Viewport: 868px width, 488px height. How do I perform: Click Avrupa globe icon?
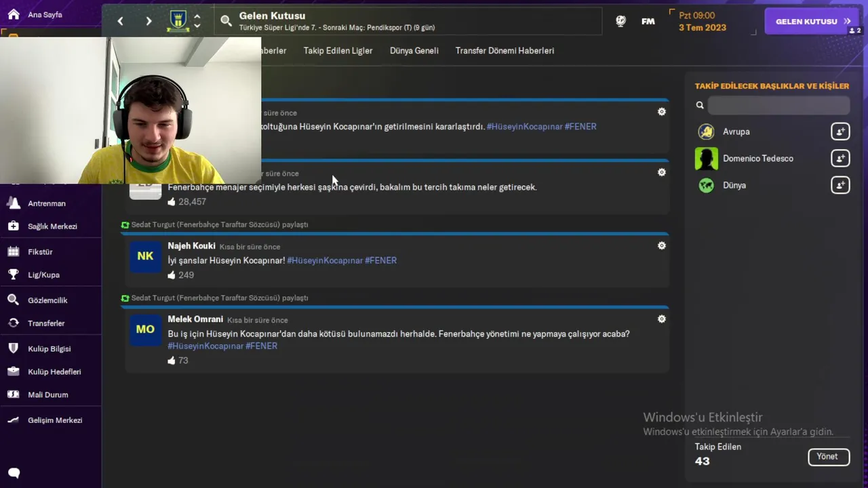coord(706,131)
